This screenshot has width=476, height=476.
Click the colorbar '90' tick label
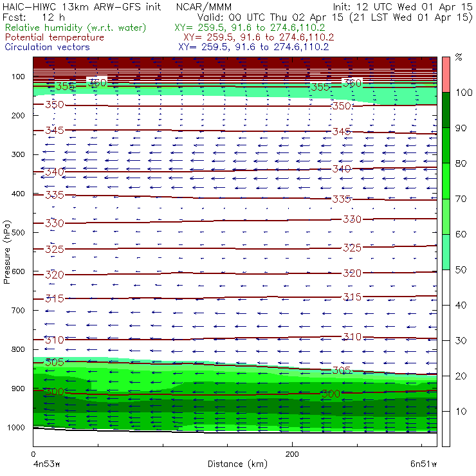coord(461,128)
